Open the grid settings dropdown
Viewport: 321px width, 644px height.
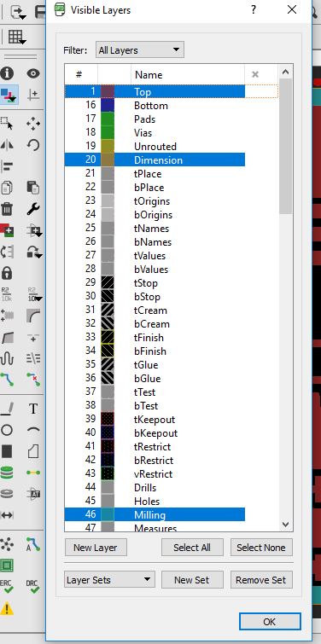17,38
